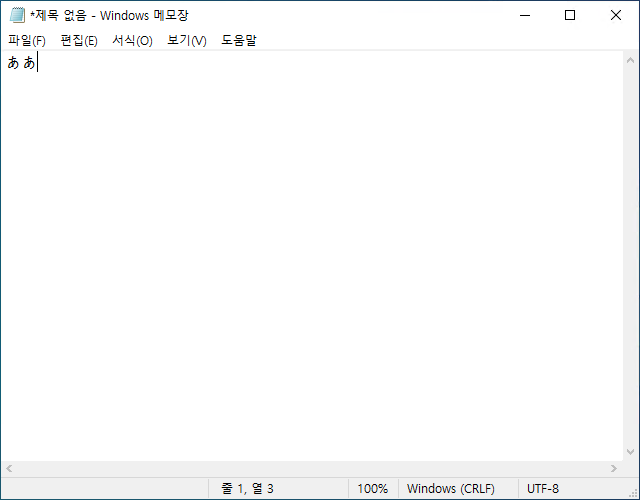Click the vertical scrollbar up arrow
The width and height of the screenshot is (640, 500).
[x=630, y=60]
